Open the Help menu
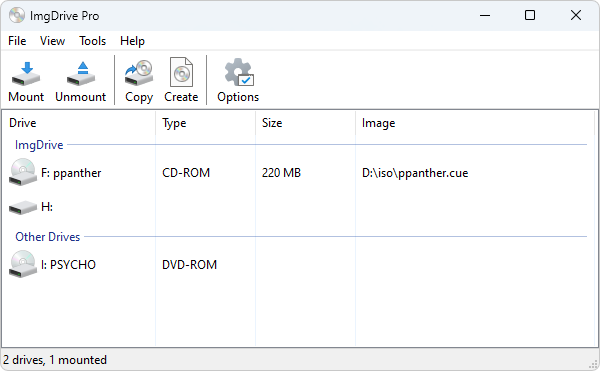Screen dimensions: 600x371 pos(132,41)
